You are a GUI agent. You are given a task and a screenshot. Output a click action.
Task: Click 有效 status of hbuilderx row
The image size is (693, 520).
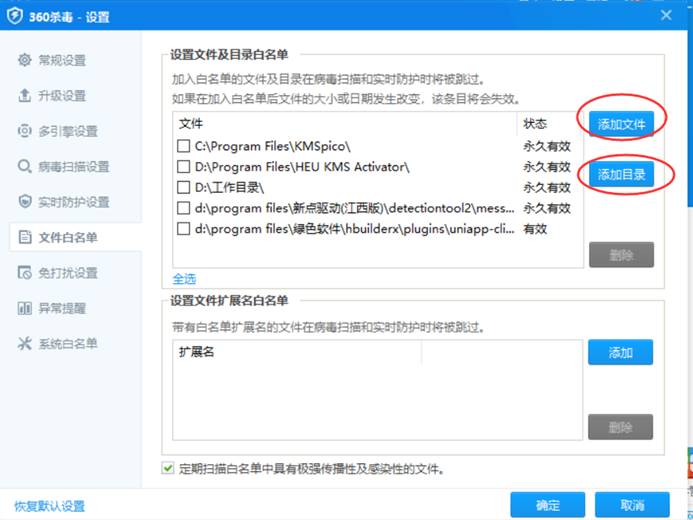coord(535,229)
